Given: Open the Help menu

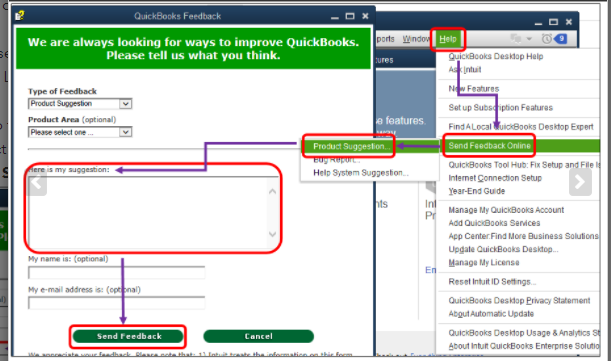Looking at the screenshot, I should click(448, 39).
